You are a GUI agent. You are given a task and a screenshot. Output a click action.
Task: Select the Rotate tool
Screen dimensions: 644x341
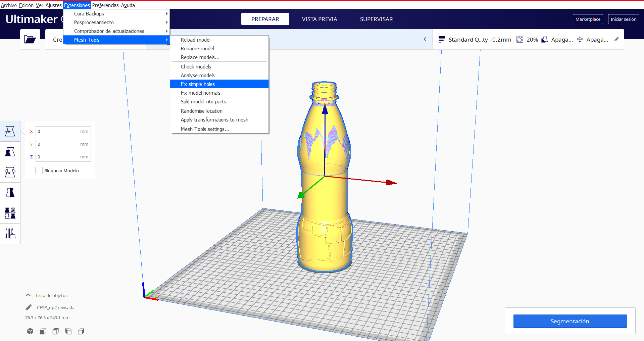(x=10, y=172)
